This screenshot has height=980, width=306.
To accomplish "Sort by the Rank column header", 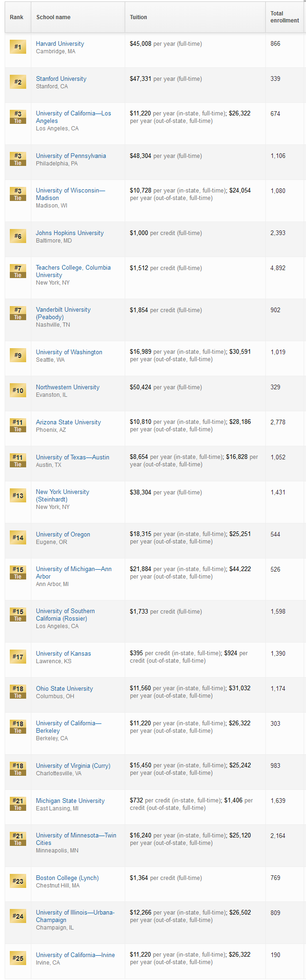I will pyautogui.click(x=17, y=17).
